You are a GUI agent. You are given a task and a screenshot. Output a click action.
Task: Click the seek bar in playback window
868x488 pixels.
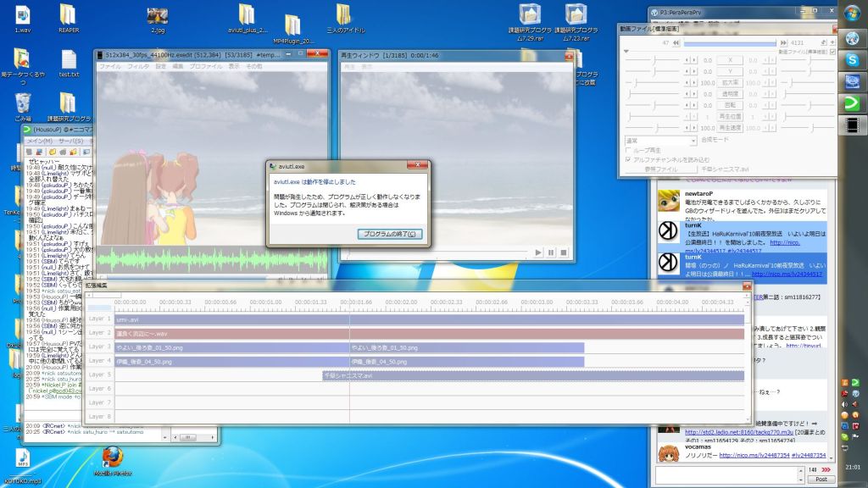click(x=437, y=252)
